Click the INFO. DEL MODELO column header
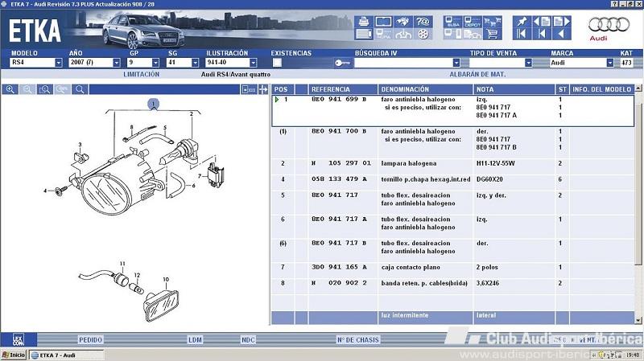Screen dimensions: 644x361 point(601,89)
